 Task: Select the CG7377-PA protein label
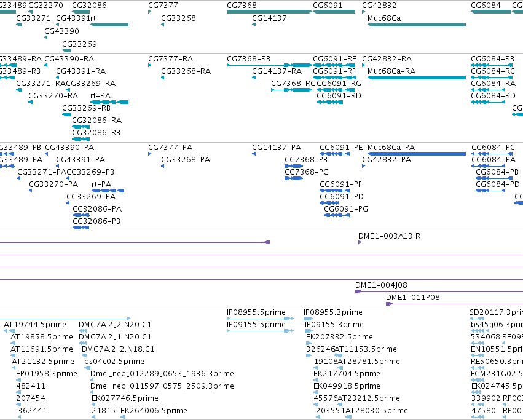click(x=170, y=148)
